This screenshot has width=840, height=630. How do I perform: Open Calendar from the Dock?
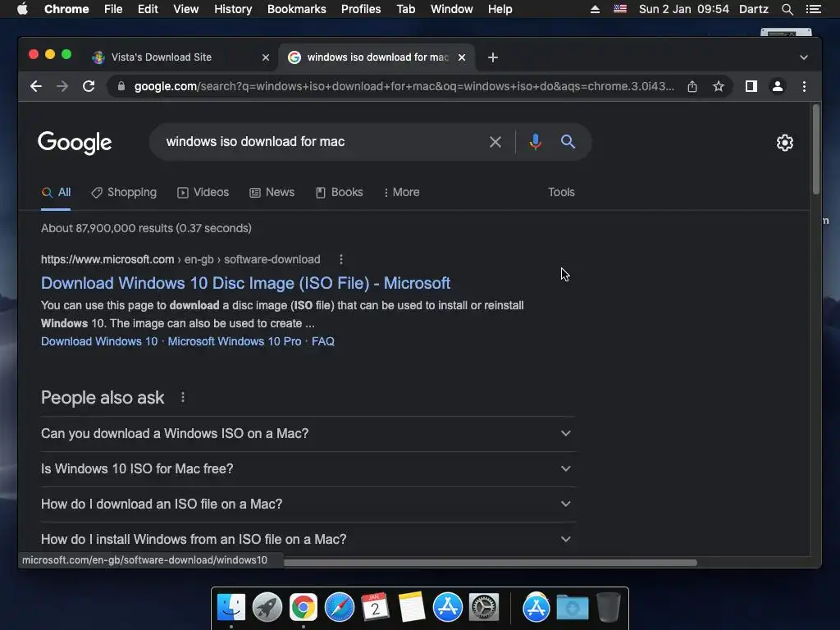(375, 608)
